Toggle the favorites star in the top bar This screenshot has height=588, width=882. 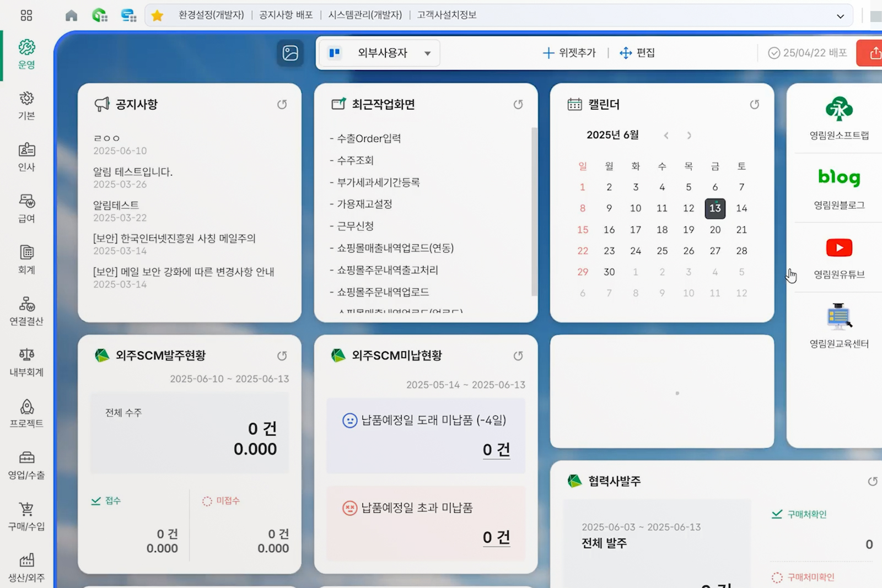click(x=157, y=15)
